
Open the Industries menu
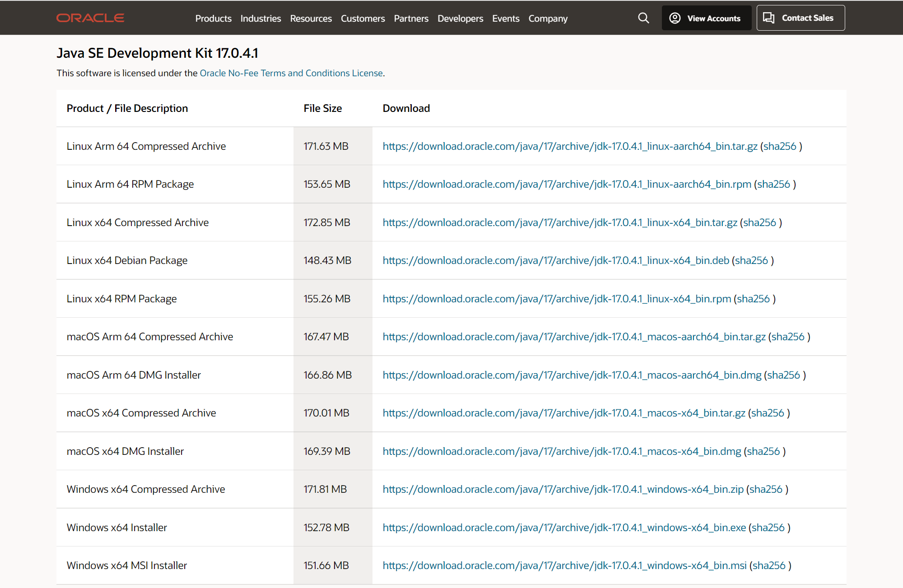point(261,19)
